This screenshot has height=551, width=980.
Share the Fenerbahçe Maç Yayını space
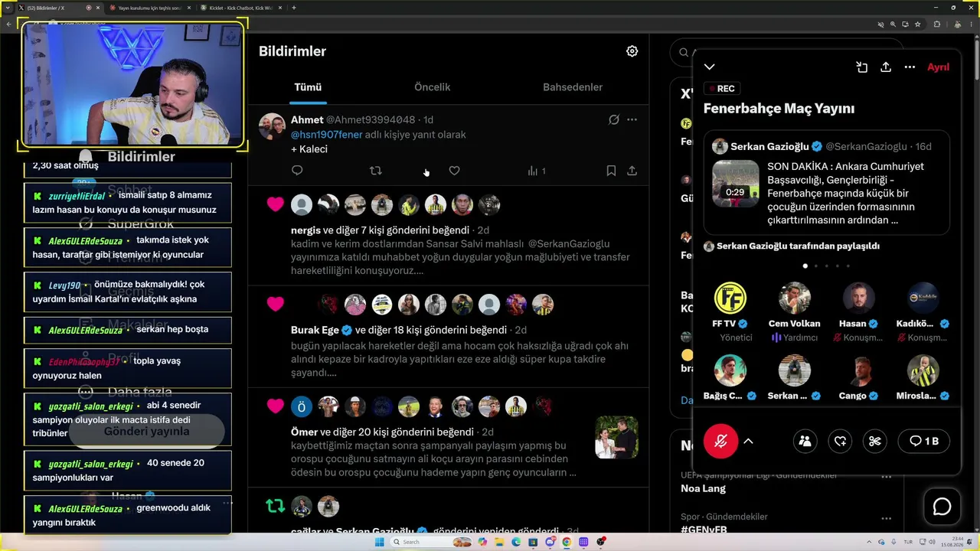(x=886, y=67)
